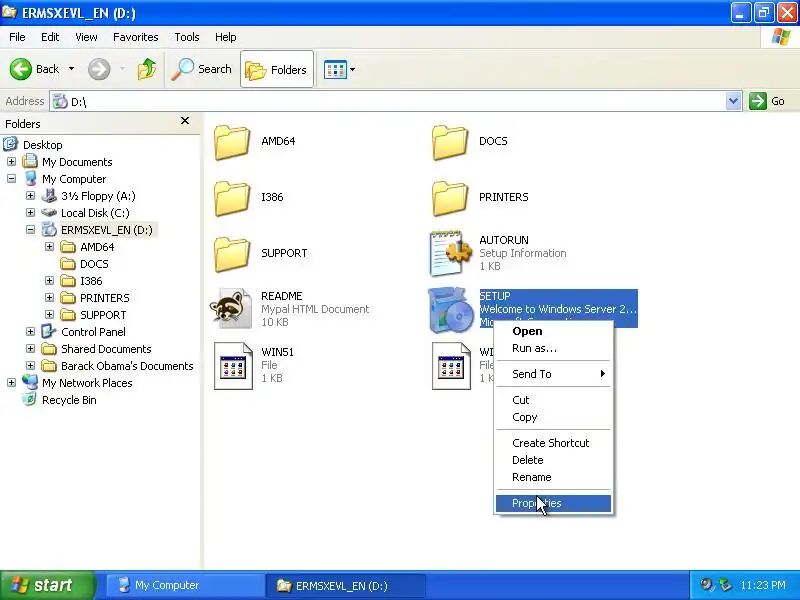Expand the I386 tree node

point(49,281)
